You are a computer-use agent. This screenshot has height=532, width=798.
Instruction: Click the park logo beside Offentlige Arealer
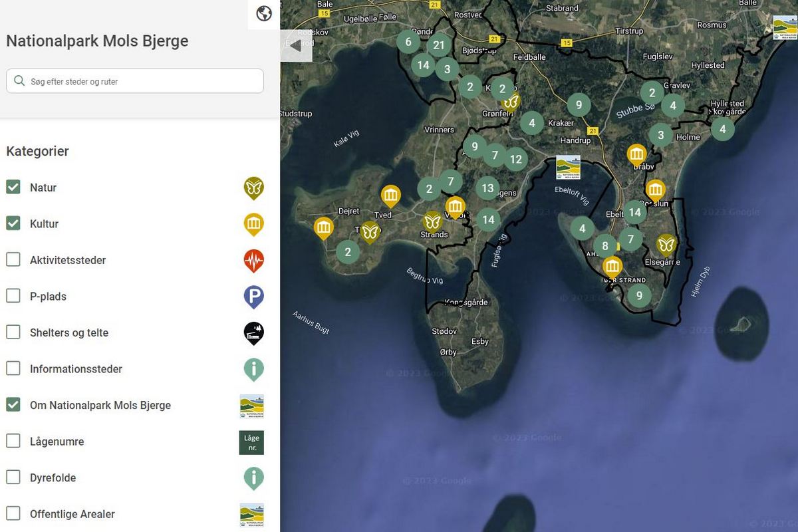[x=252, y=515]
